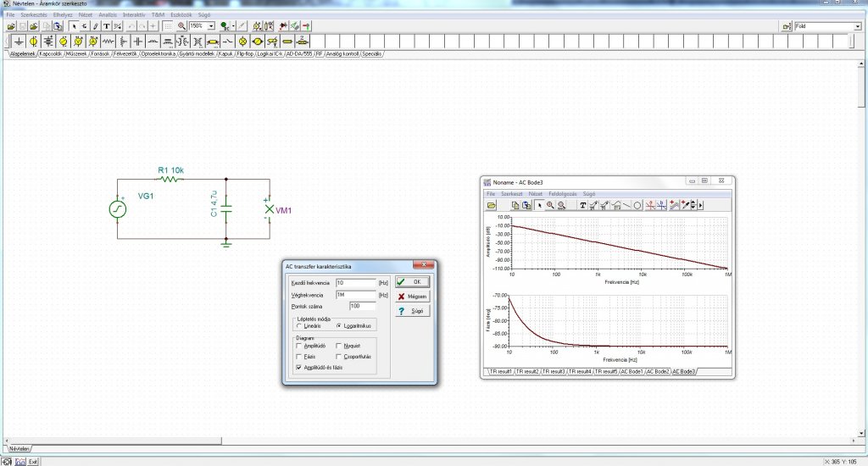This screenshot has height=466, width=868.
Task: Click zoom-in magnifier in Bode window toolbar
Action: click(550, 205)
